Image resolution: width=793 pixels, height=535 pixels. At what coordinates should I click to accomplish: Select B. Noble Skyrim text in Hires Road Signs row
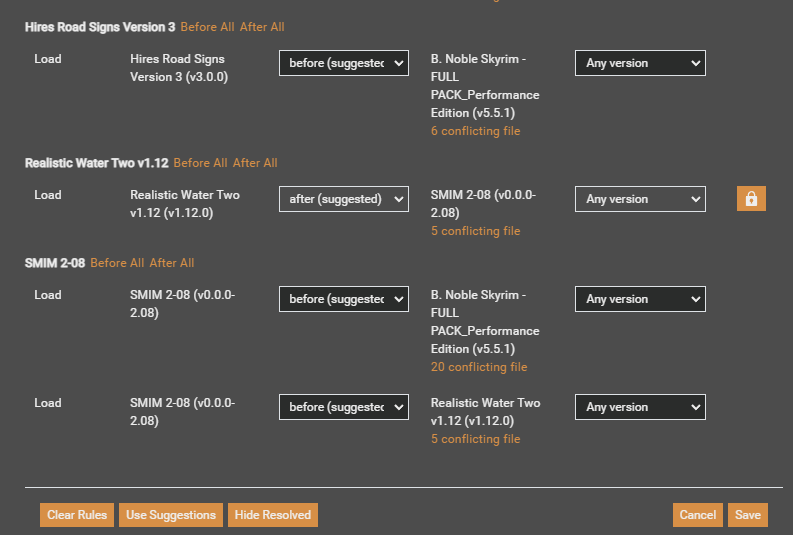click(485, 86)
